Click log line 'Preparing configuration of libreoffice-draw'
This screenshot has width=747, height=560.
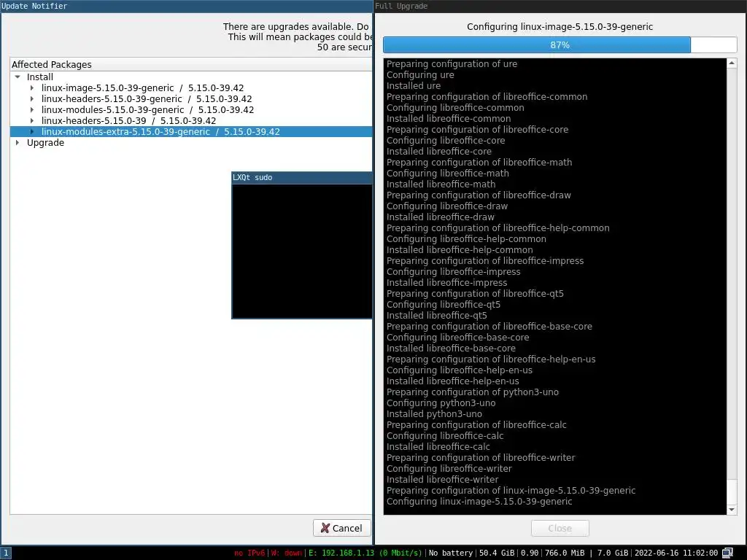[479, 195]
